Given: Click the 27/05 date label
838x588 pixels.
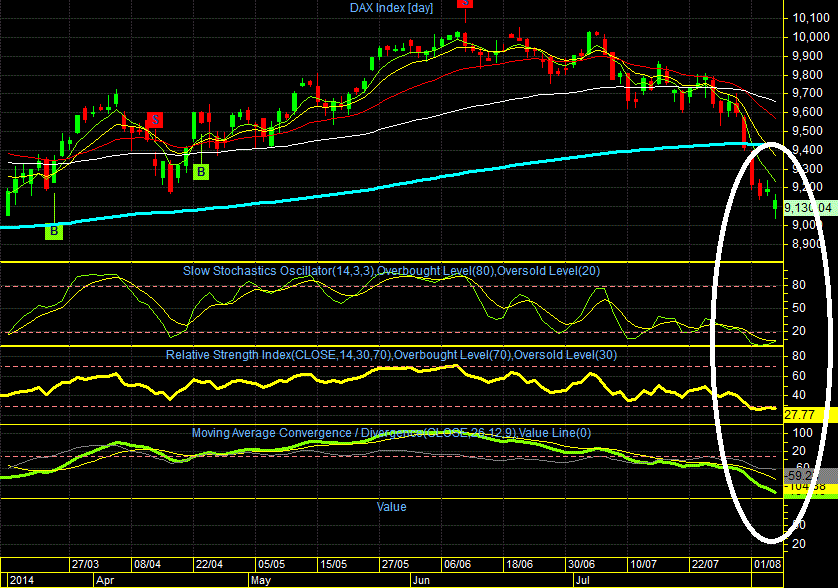Looking at the screenshot, I should click(x=395, y=564).
